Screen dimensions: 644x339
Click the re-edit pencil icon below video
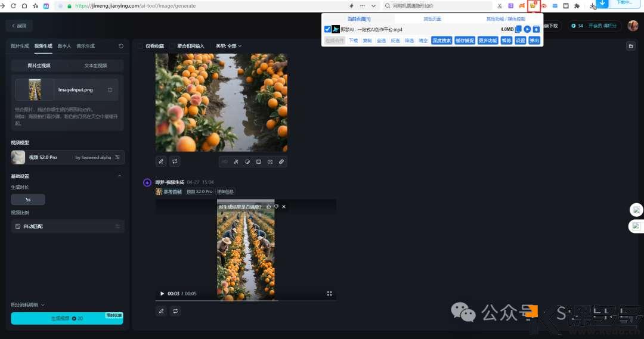point(162,311)
